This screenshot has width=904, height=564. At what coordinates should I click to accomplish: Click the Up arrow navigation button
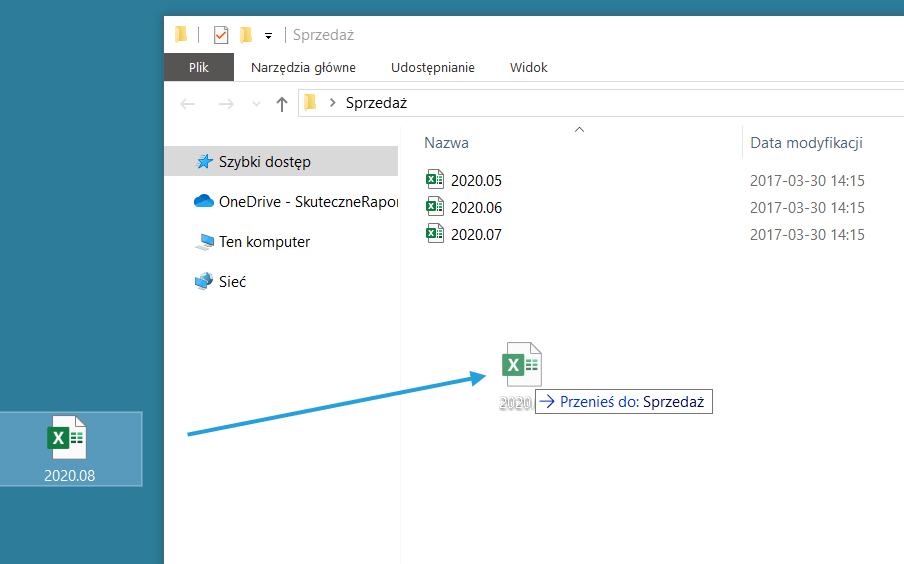[x=282, y=103]
